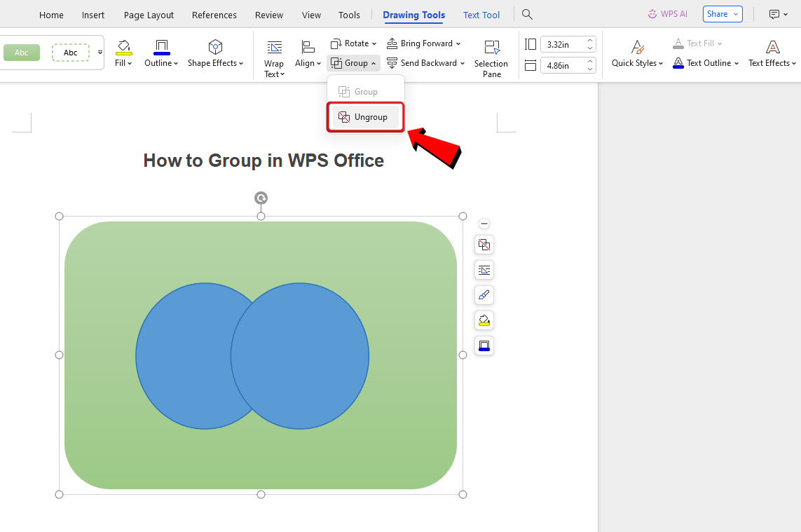Open the References tab

click(x=214, y=14)
